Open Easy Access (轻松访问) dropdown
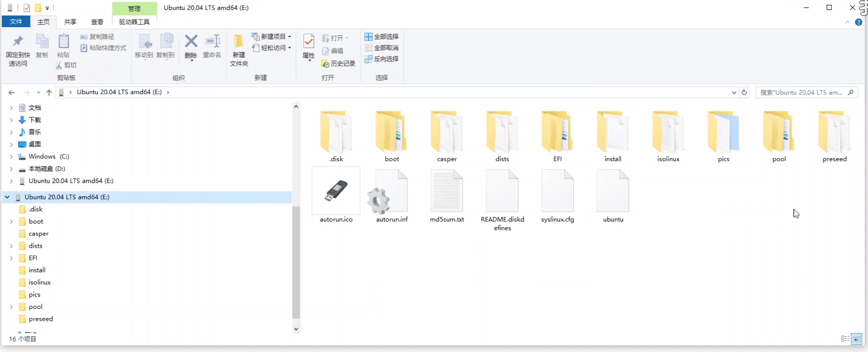The image size is (868, 352). (x=271, y=48)
